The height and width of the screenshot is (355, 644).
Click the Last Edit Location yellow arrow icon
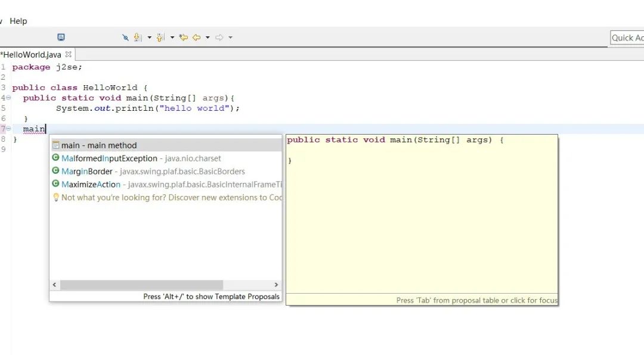pos(184,37)
